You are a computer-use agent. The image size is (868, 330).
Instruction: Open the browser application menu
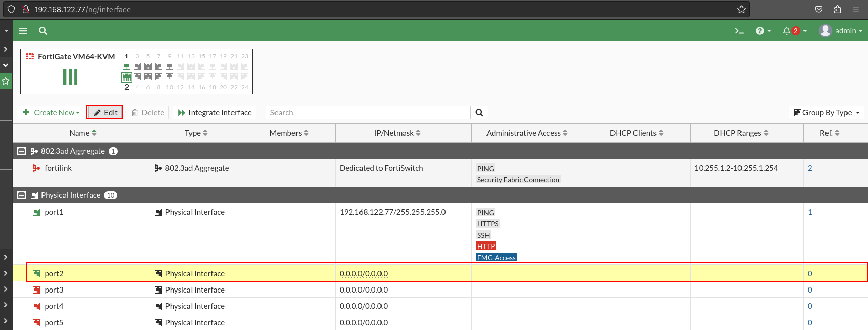pyautogui.click(x=856, y=9)
